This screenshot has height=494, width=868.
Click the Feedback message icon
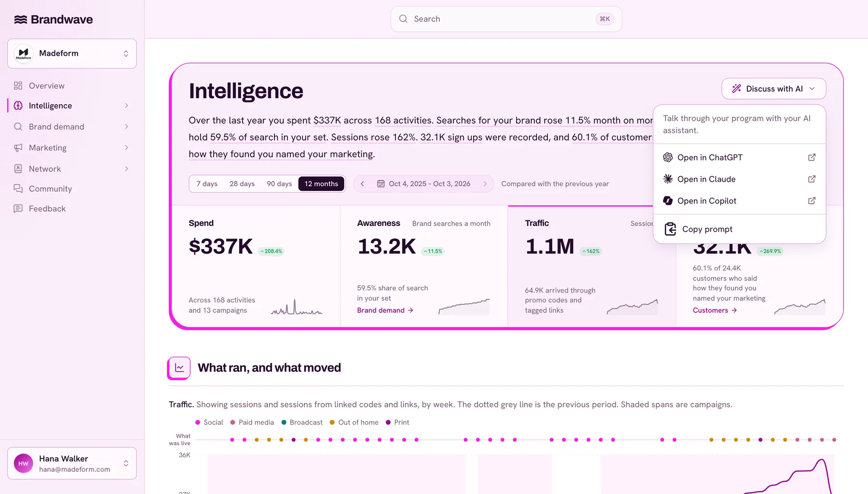pos(18,209)
